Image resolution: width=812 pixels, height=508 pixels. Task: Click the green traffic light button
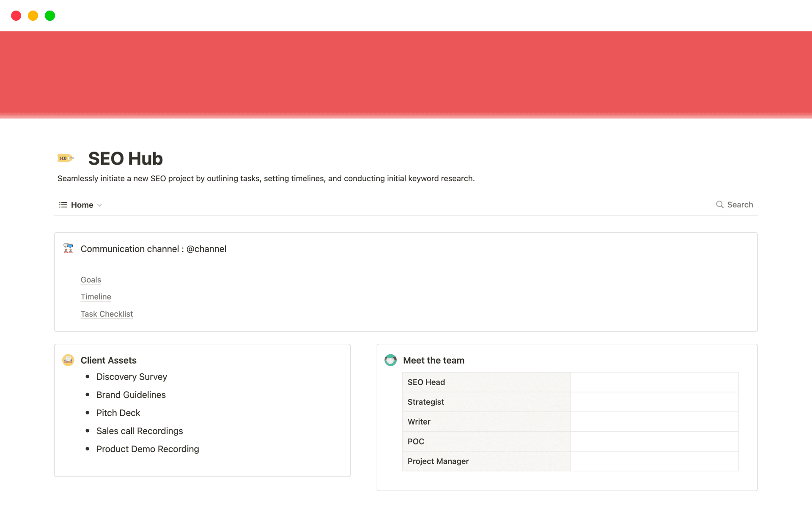[49, 16]
